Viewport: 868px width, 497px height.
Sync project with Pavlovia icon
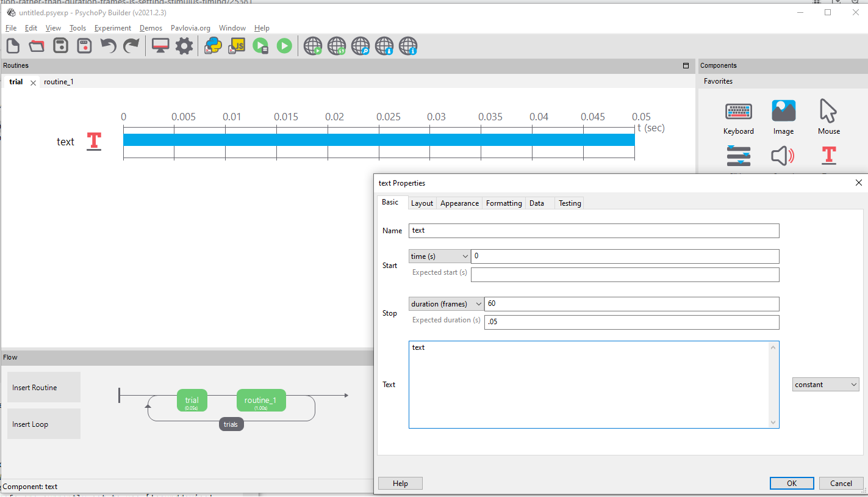337,46
